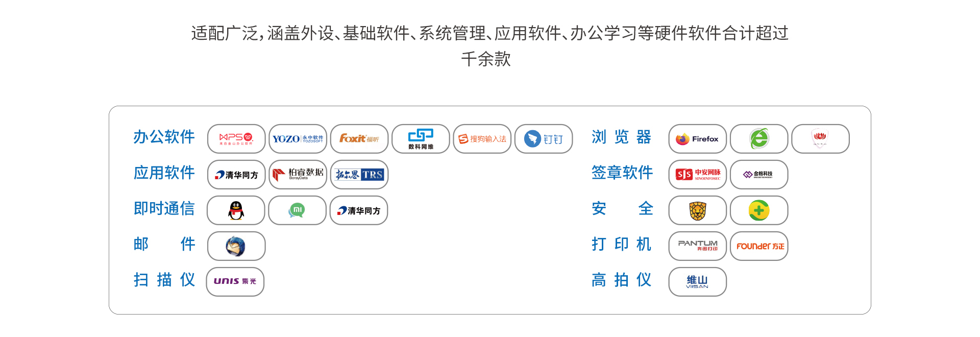Image resolution: width=980 pixels, height=337 pixels.
Task: Select the 拓尔思 TRS logo
Action: 359,175
